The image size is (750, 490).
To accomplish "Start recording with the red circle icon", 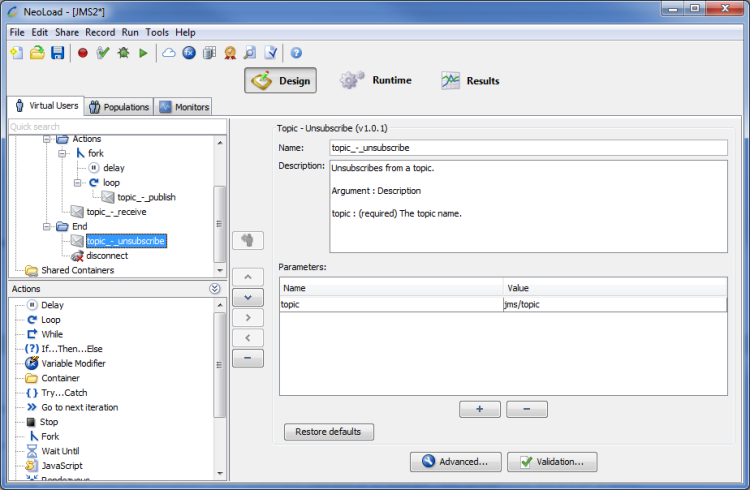I will click(83, 53).
